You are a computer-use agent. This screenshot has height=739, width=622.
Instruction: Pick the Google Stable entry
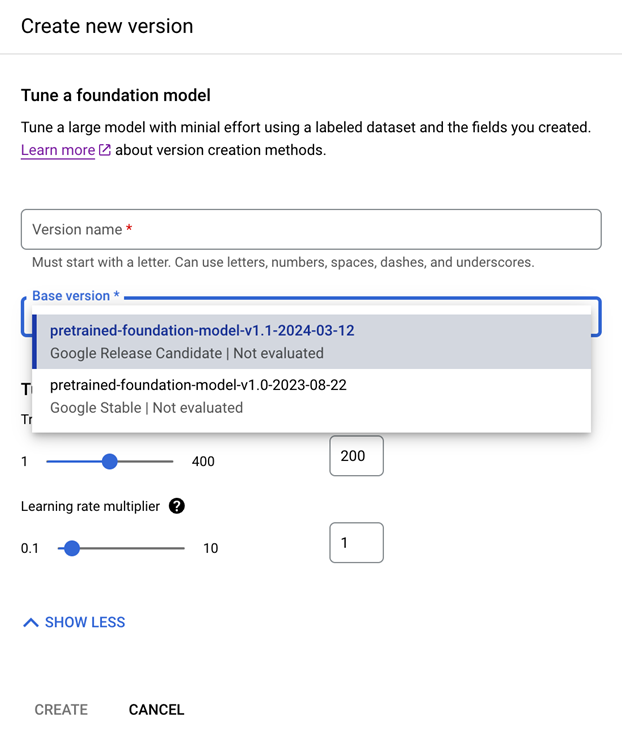coord(146,407)
